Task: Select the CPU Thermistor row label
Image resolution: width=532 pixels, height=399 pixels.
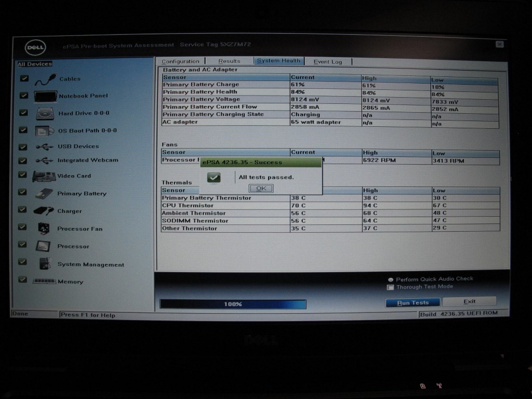Action: [x=188, y=206]
